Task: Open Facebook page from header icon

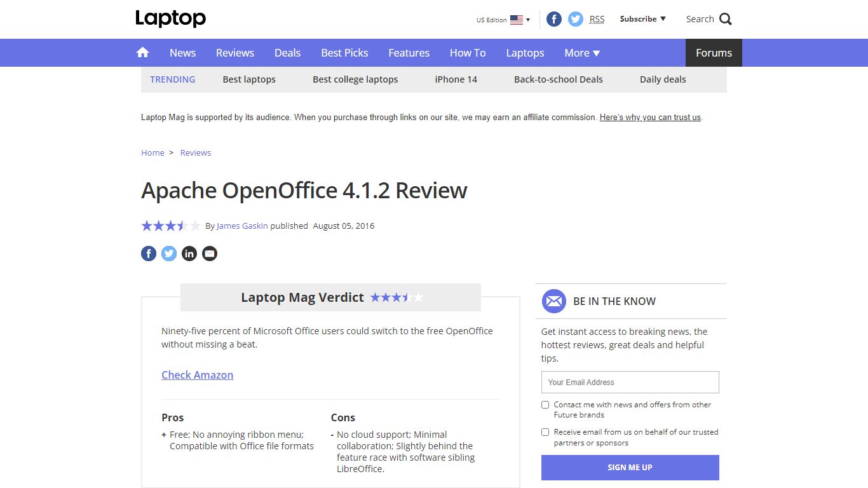Action: (554, 19)
